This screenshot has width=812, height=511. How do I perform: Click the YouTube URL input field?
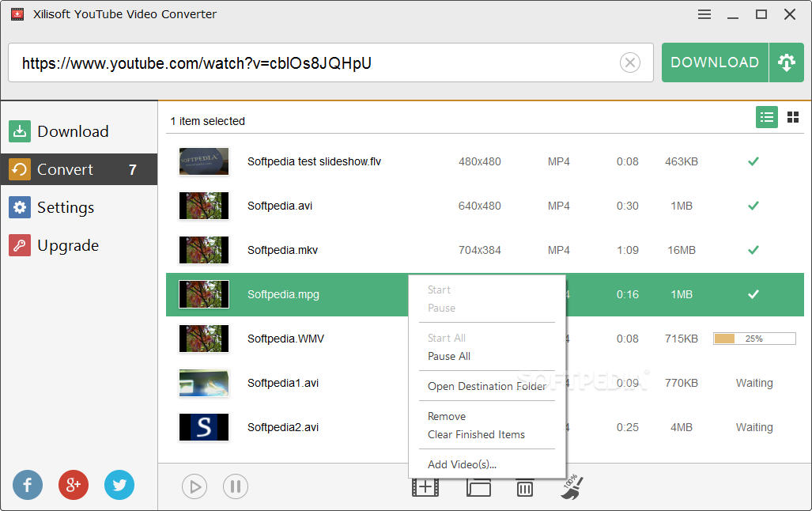(x=330, y=62)
